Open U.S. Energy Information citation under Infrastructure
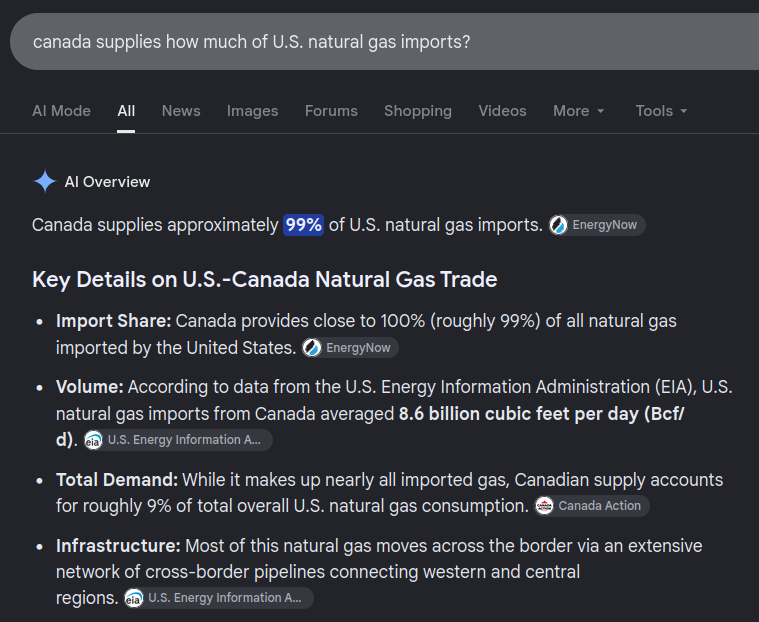Screen dimensions: 759x622 tap(218, 598)
